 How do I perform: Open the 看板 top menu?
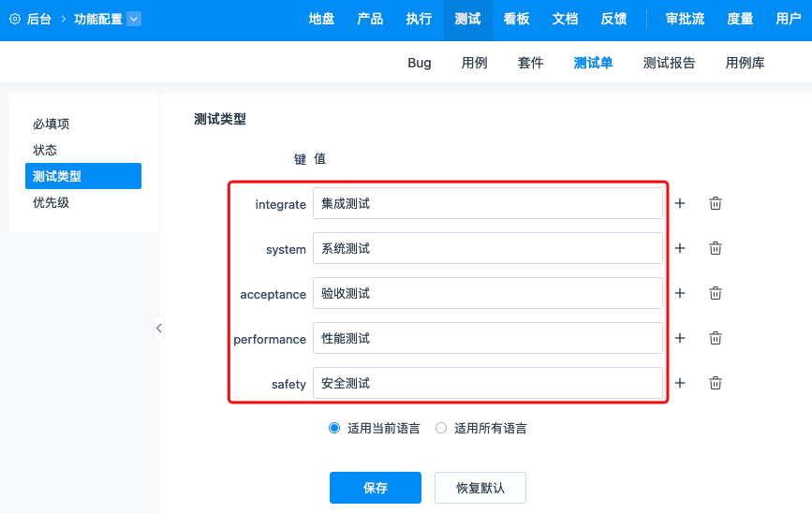click(516, 19)
